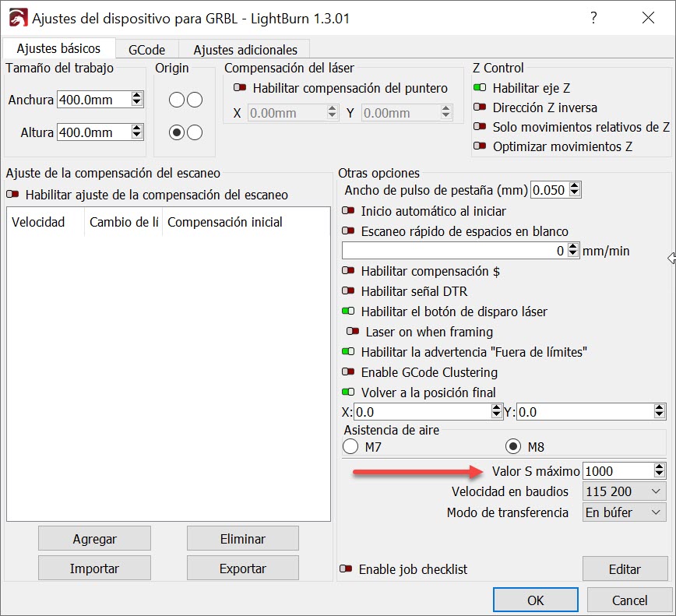Confirm settings with OK button

[536, 600]
